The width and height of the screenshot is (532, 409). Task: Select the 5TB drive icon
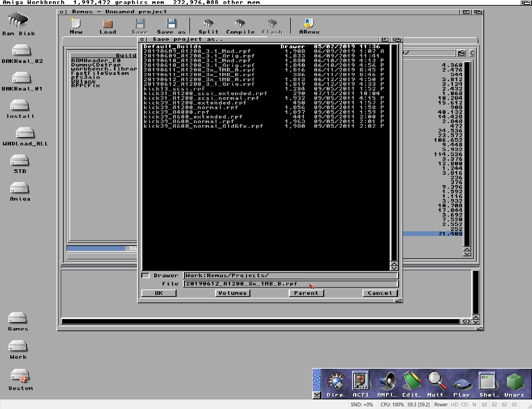pos(20,164)
